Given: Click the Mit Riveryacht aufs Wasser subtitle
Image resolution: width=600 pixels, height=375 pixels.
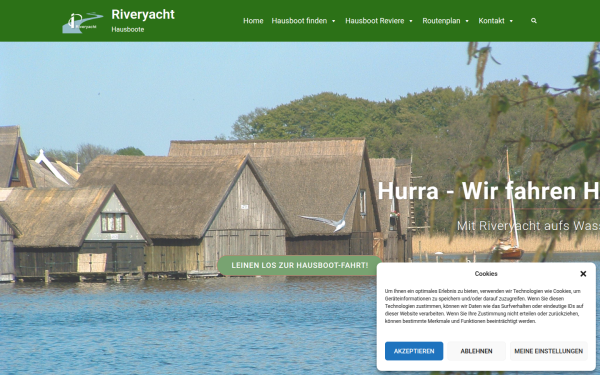Looking at the screenshot, I should (x=528, y=226).
